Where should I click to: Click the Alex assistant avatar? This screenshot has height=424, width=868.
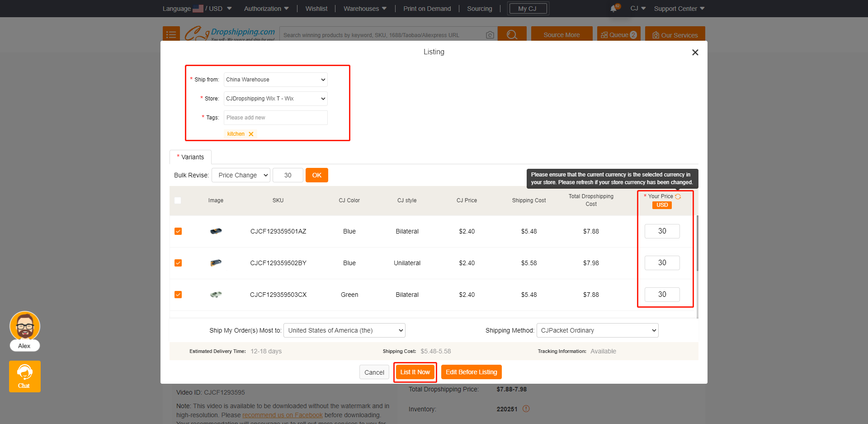pyautogui.click(x=25, y=326)
